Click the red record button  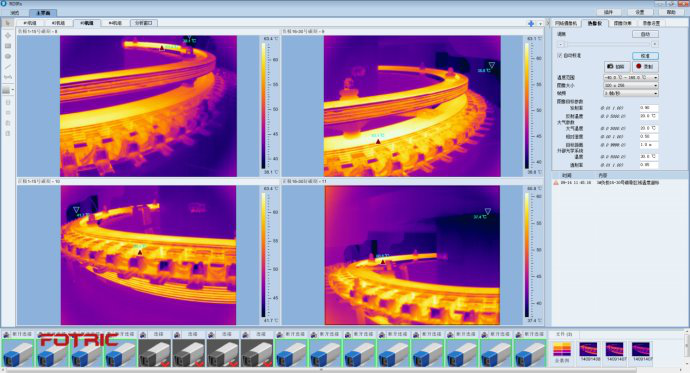pyautogui.click(x=645, y=66)
